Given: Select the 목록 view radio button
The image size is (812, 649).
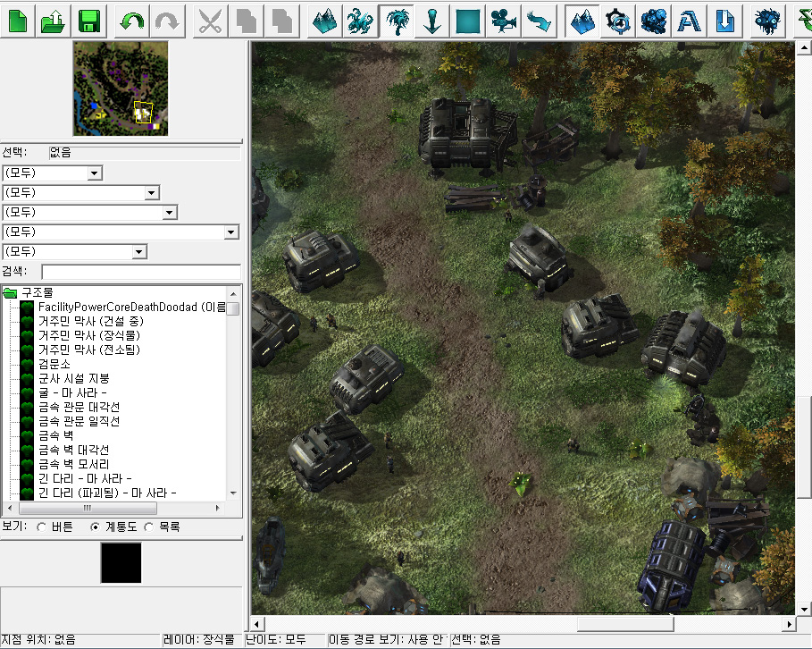Looking at the screenshot, I should pyautogui.click(x=148, y=527).
